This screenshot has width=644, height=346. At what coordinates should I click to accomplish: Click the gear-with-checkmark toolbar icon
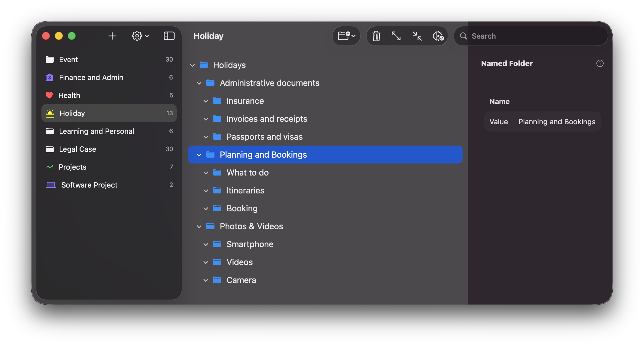coord(438,36)
